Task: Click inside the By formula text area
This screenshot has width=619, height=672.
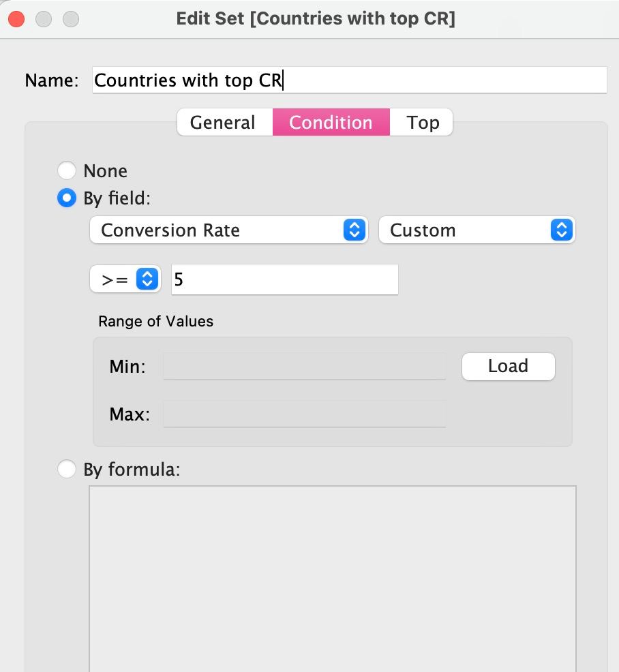Action: pyautogui.click(x=332, y=579)
